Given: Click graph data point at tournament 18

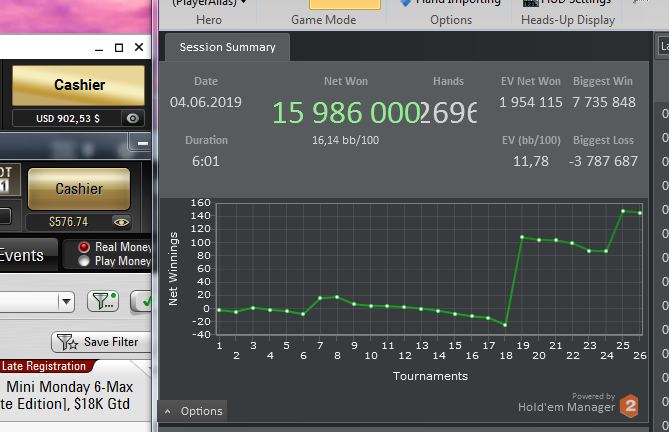Looking at the screenshot, I should 505,325.
